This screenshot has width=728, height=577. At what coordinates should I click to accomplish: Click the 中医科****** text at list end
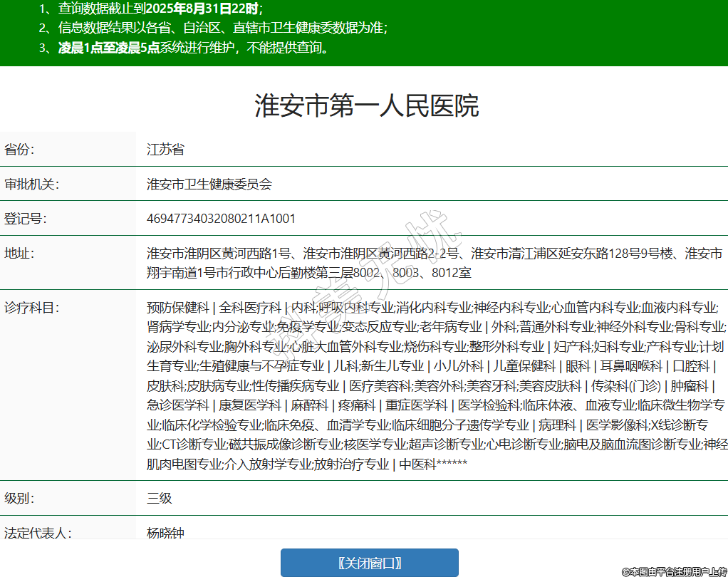coord(432,464)
